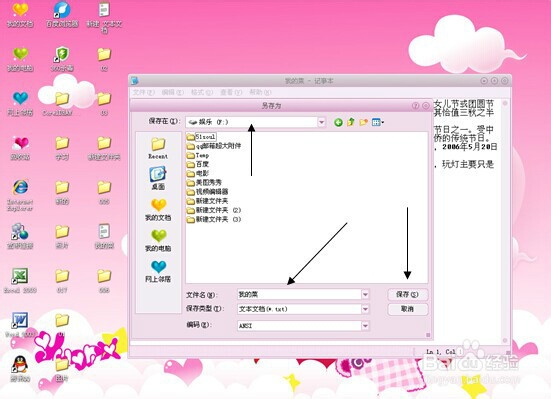Open Internet Explorer desktop icon
This screenshot has height=399, width=551.
[20, 194]
